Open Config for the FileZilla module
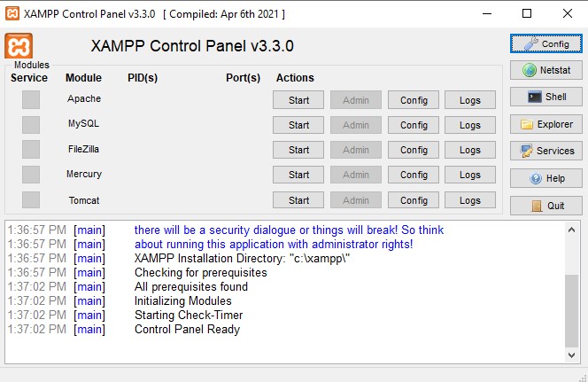Screen dimensions: 588x382 pos(414,150)
